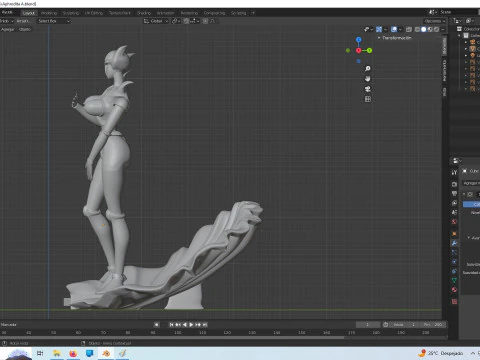Switch to Animation workspace tab
The width and height of the screenshot is (480, 360).
[x=165, y=13]
